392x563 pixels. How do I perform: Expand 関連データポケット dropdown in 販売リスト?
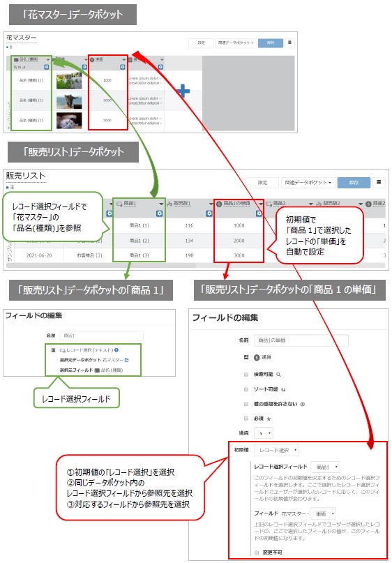pyautogui.click(x=309, y=182)
